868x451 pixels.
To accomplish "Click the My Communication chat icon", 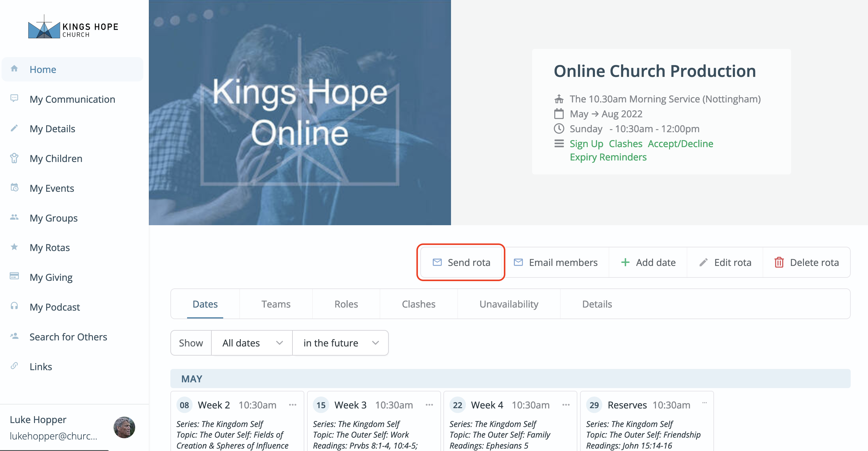I will pyautogui.click(x=14, y=98).
